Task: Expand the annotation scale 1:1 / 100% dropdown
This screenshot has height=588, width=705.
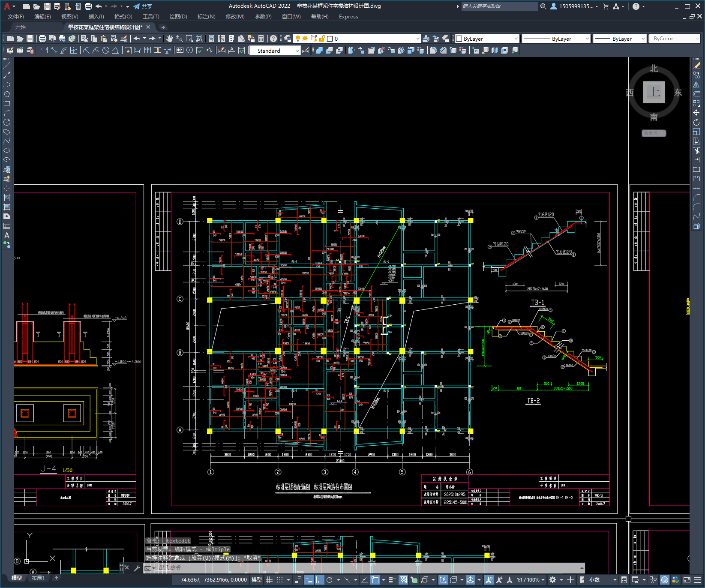Action: click(531, 580)
